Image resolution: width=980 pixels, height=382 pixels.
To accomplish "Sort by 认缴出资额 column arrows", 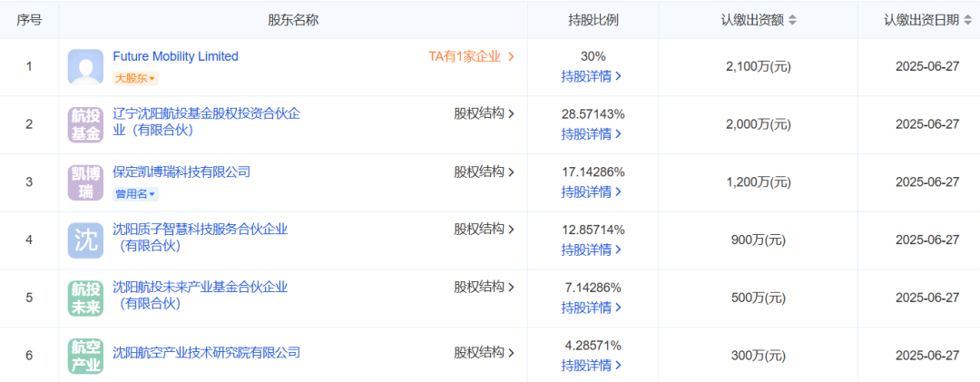I will 792,20.
